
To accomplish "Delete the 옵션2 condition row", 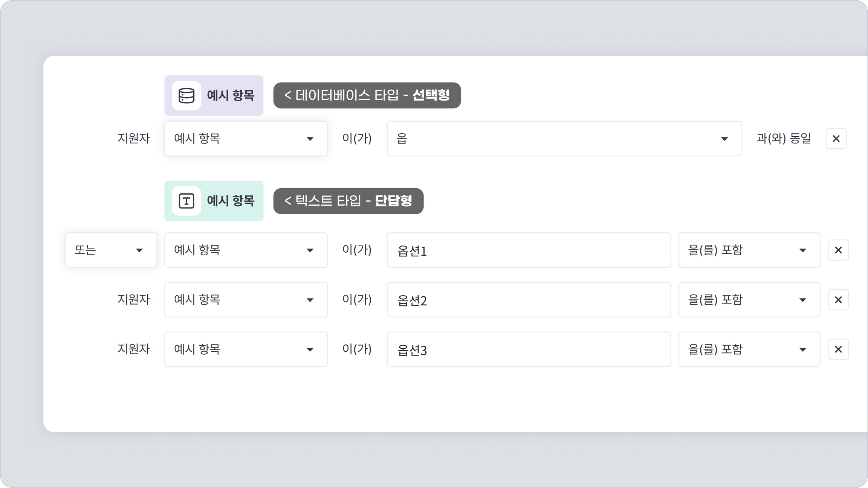I will pos(838,300).
